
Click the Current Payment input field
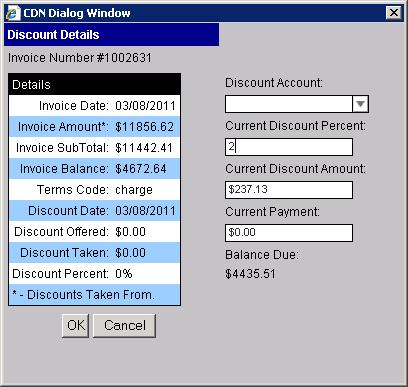(x=289, y=233)
